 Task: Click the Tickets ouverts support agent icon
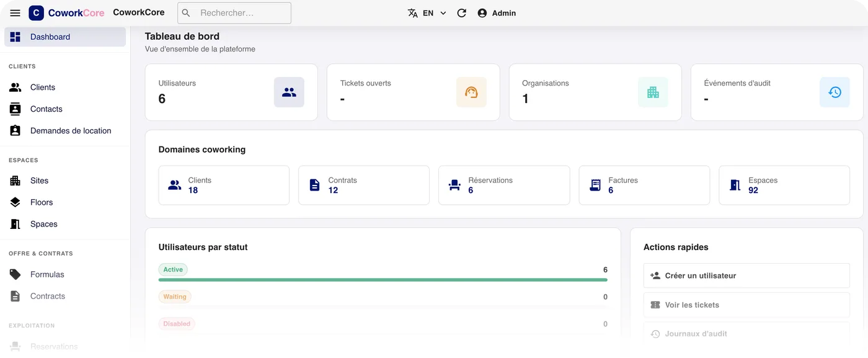471,92
